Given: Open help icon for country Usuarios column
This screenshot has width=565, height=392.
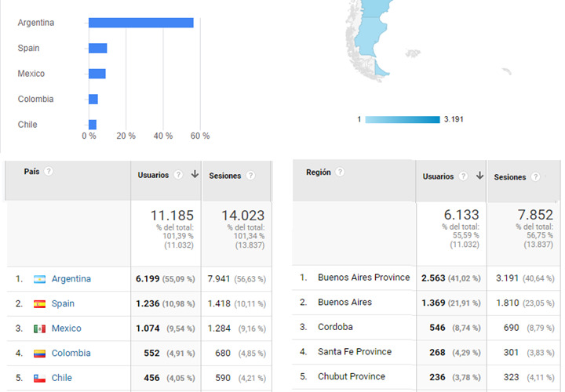Looking at the screenshot, I should coord(178,175).
